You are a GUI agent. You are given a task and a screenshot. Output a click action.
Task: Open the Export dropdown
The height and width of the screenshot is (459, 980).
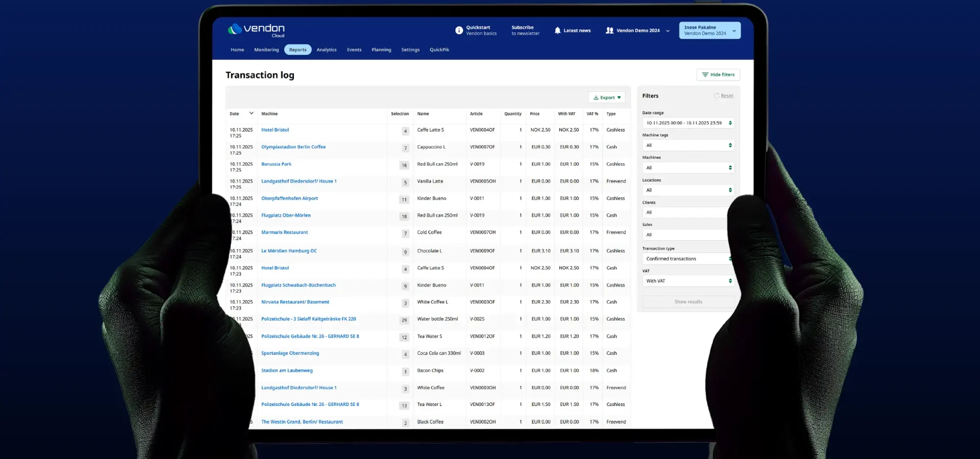[x=607, y=97]
